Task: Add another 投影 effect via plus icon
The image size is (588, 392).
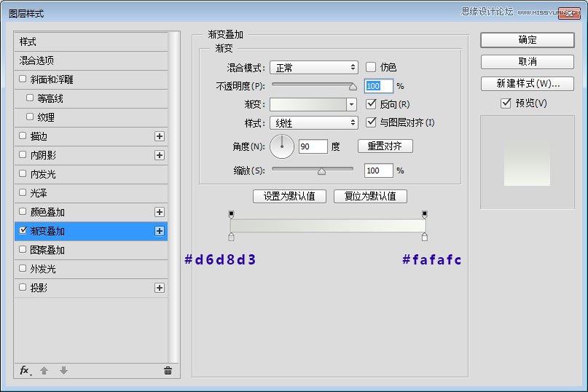Action: 160,288
